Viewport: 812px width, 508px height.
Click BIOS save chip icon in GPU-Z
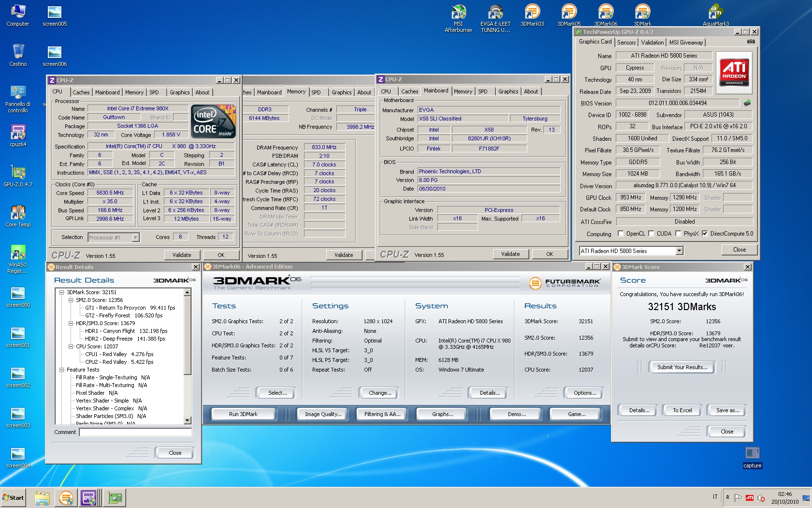tap(747, 103)
